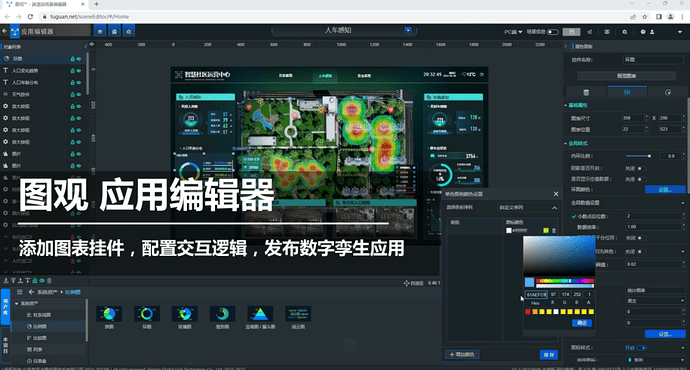This screenshot has width=690, height=370.
Task: Click the lock icon in the top toolbar
Action: pos(114,31)
